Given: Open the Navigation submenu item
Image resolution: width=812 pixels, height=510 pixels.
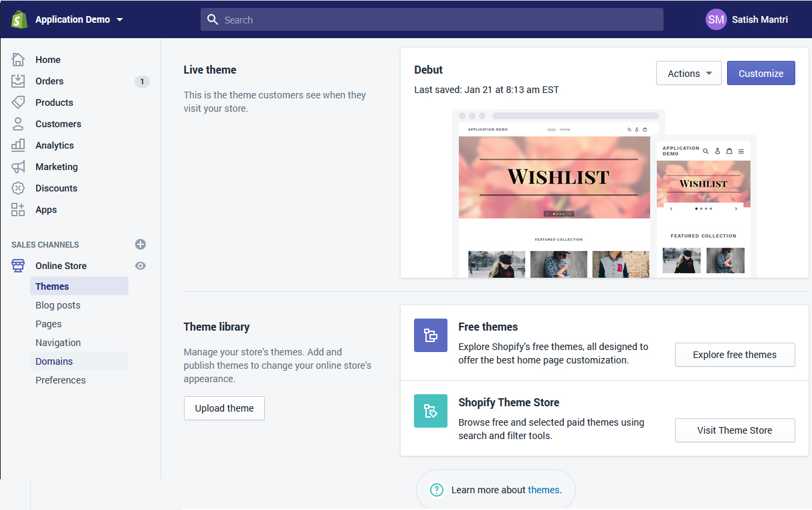Looking at the screenshot, I should (58, 343).
